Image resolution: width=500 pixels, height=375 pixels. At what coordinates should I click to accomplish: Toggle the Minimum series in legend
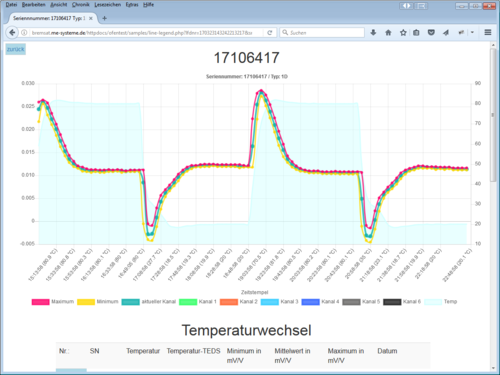tap(98, 302)
